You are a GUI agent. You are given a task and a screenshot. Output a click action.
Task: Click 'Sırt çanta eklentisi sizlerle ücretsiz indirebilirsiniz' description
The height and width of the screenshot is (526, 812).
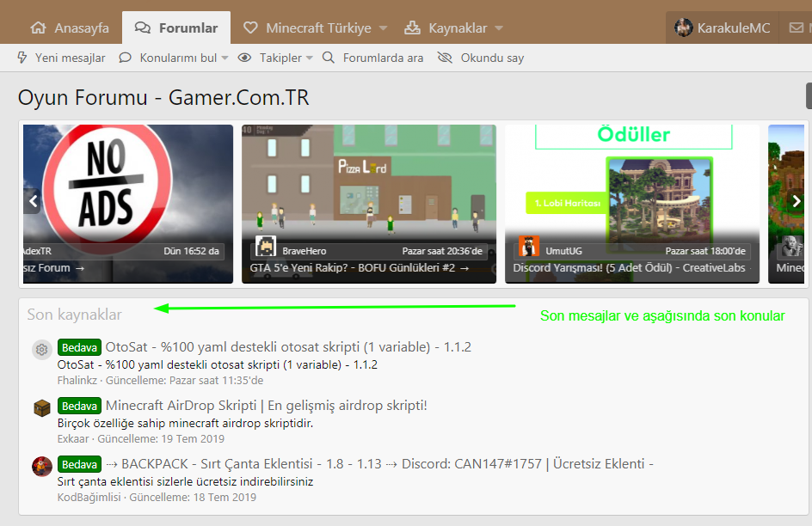(186, 482)
